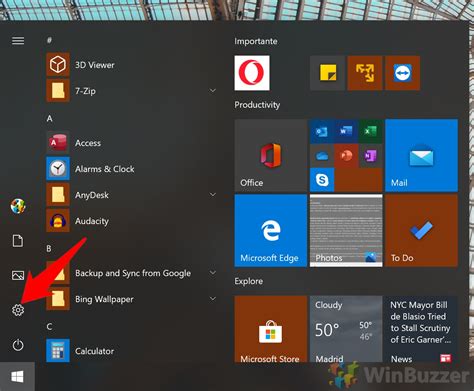Open OneDrive from the Office apps folder tile
The height and width of the screenshot is (391, 474).
322,156
